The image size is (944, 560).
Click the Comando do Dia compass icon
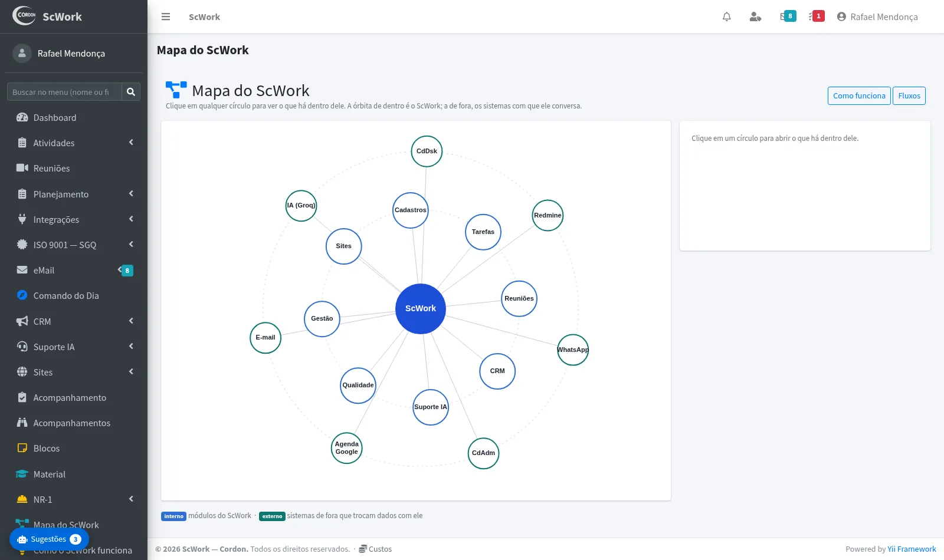(22, 295)
